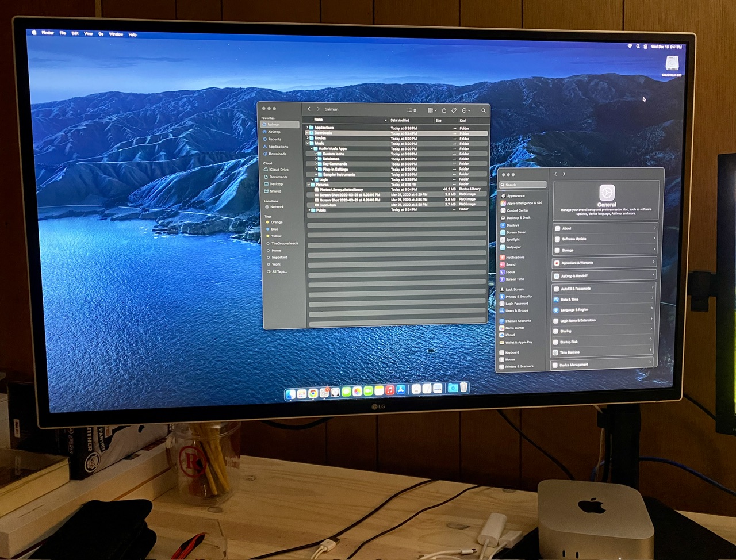The height and width of the screenshot is (560, 736).
Task: Open the Edit menu in menu bar
Action: 75,33
